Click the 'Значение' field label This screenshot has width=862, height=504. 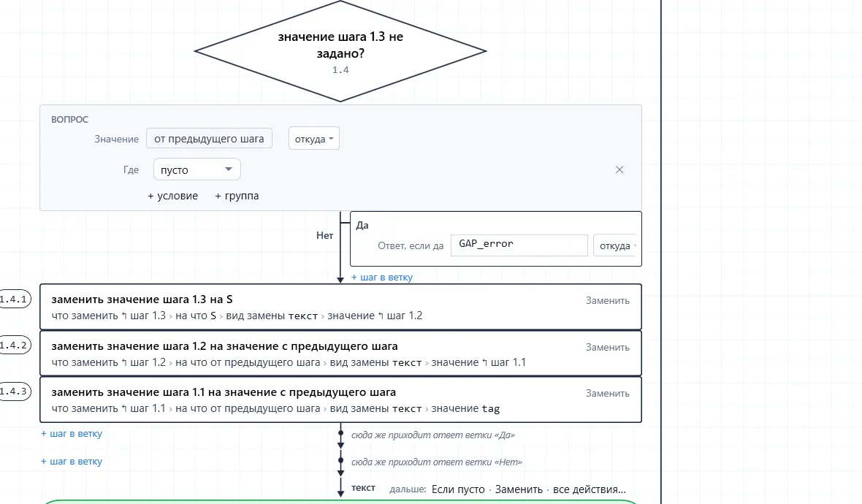coord(117,139)
